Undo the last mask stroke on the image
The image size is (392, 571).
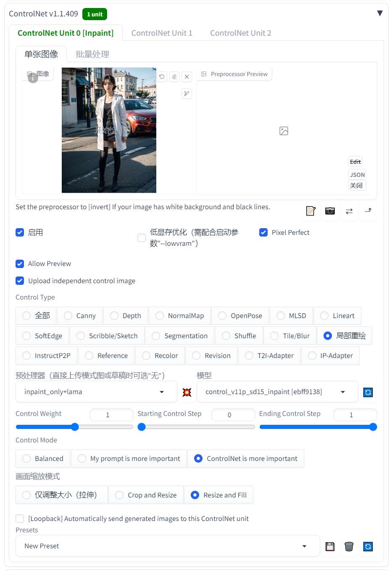click(162, 76)
